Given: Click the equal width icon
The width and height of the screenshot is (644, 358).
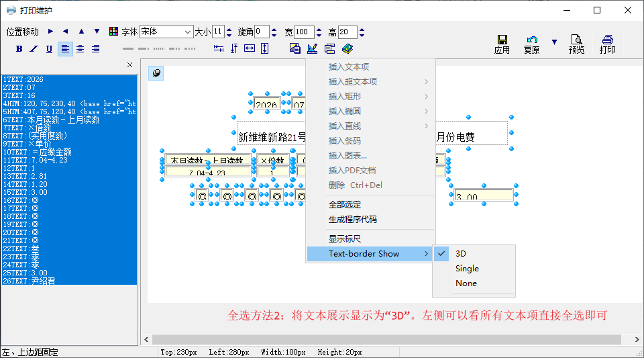Looking at the screenshot, I should click(x=250, y=48).
